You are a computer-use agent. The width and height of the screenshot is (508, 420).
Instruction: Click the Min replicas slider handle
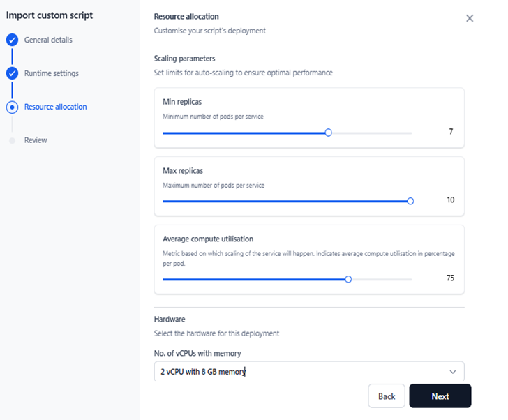point(328,133)
